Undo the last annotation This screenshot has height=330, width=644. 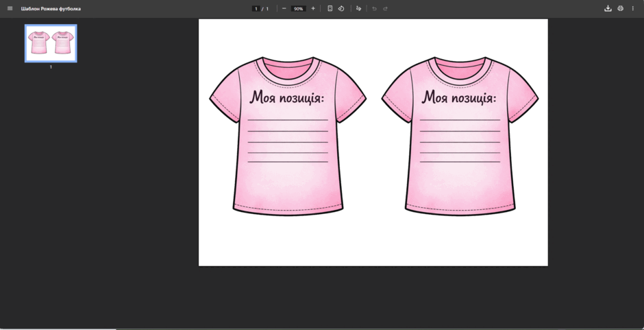click(374, 9)
